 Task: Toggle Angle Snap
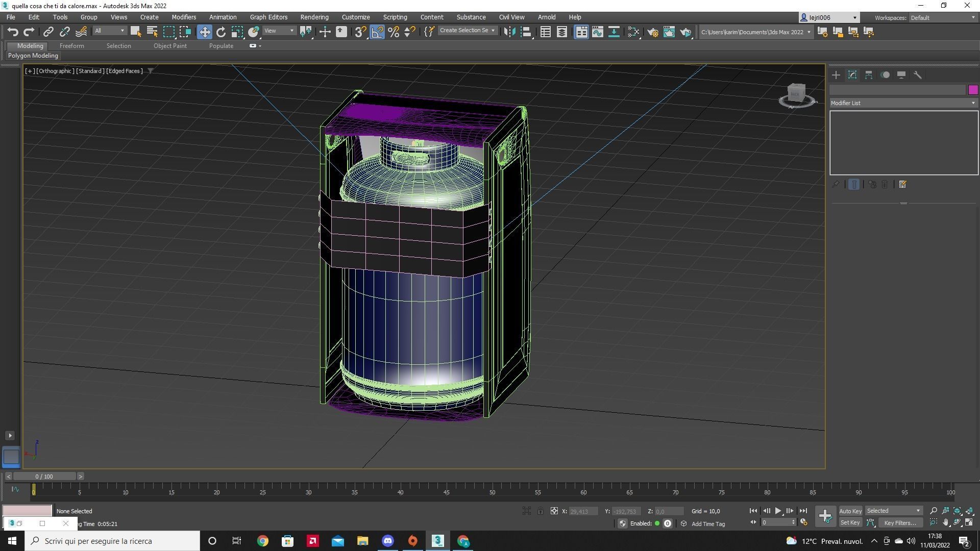click(377, 32)
